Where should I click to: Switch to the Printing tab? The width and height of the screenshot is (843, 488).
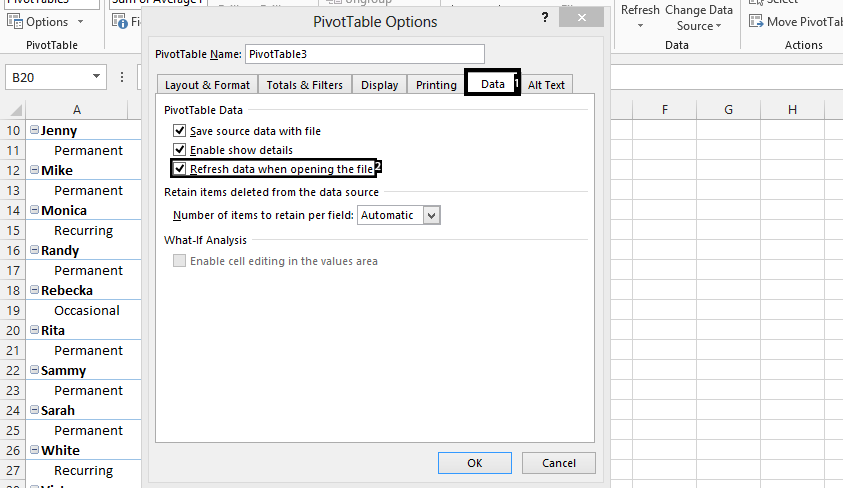(436, 85)
